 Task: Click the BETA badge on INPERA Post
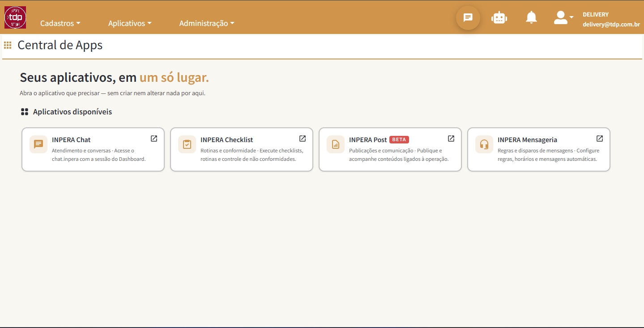point(399,139)
